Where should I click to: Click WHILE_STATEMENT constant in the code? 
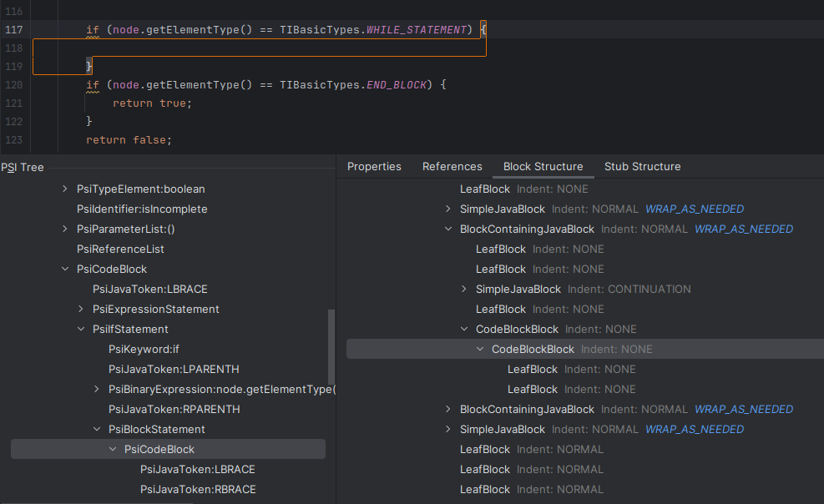coord(417,30)
